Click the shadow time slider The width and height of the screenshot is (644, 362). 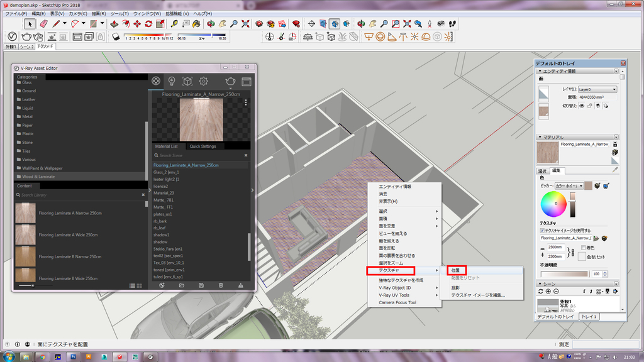[202, 36]
